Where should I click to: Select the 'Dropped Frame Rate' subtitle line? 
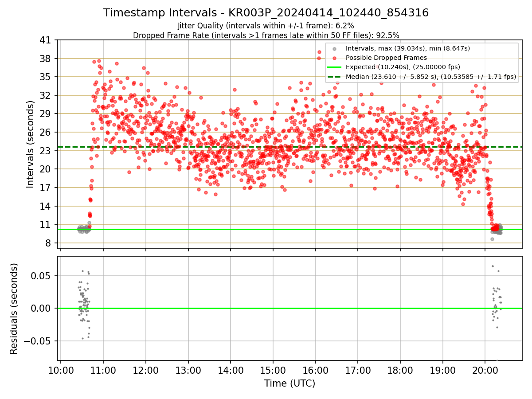(x=266, y=35)
